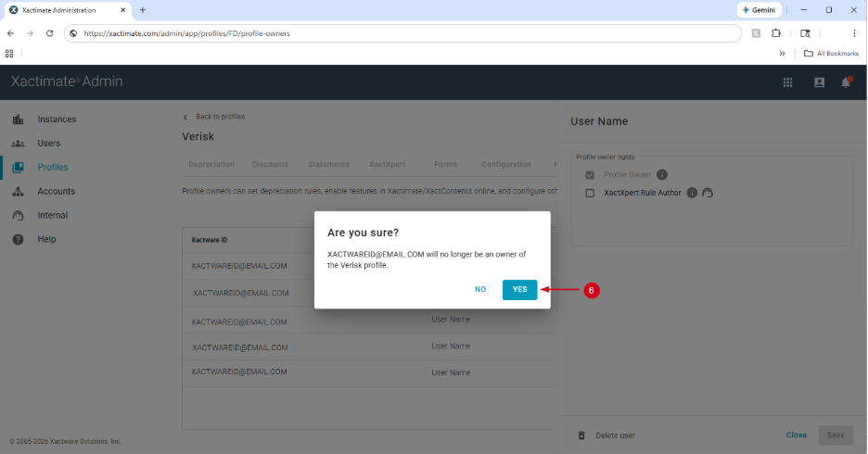
Task: Open the apps grid icon in header
Action: tap(787, 82)
